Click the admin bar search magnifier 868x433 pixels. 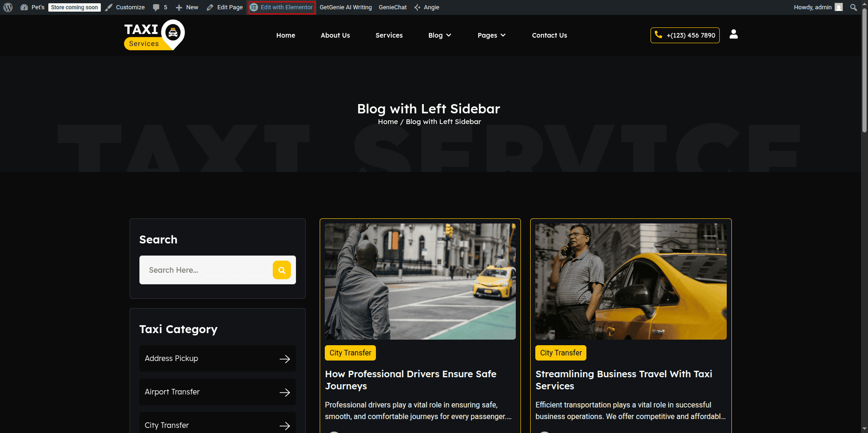[854, 7]
